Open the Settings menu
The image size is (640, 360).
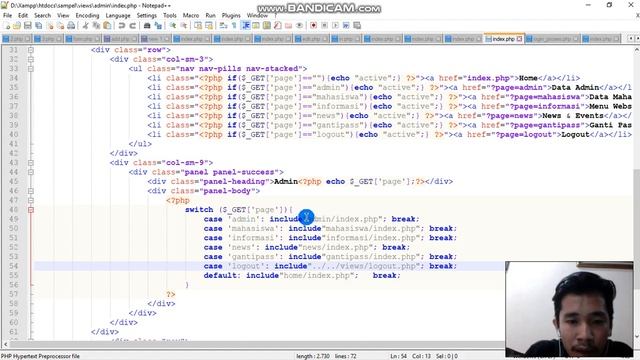click(147, 16)
